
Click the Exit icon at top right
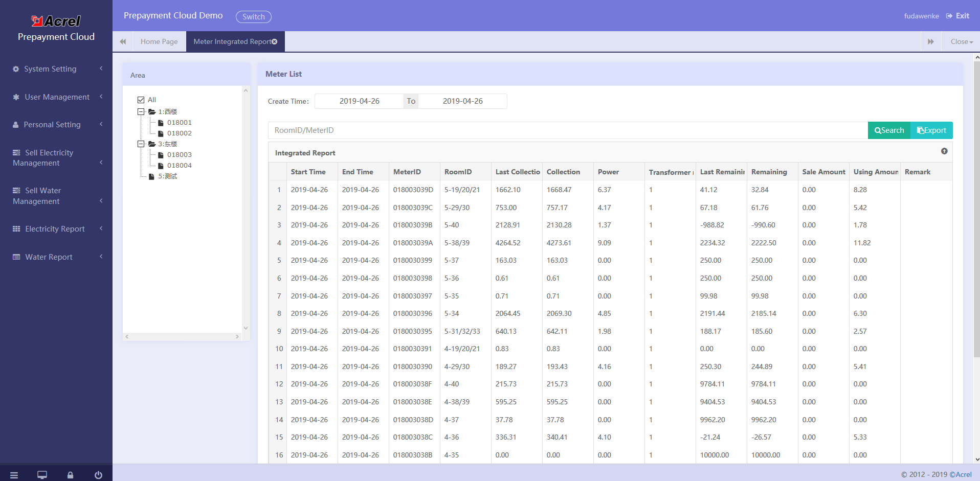949,16
